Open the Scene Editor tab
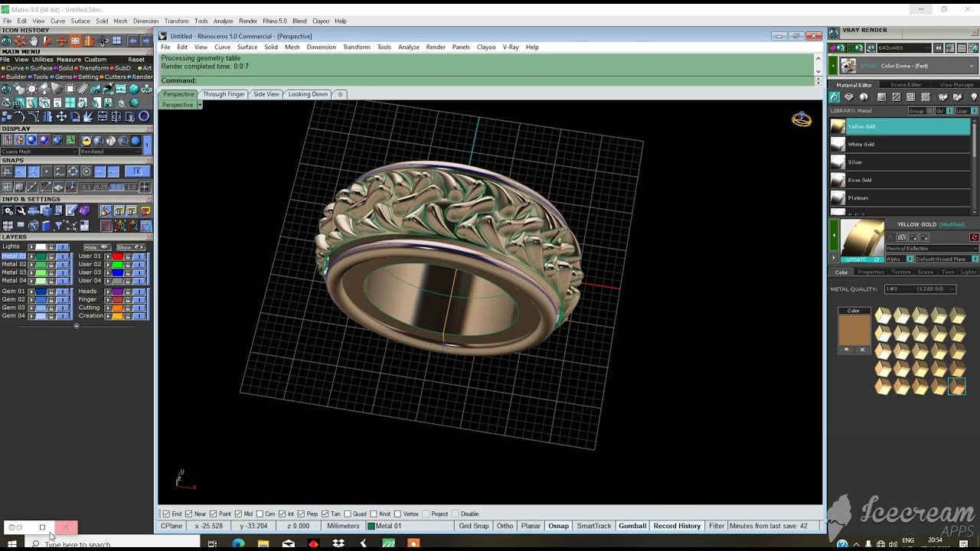 click(x=906, y=84)
